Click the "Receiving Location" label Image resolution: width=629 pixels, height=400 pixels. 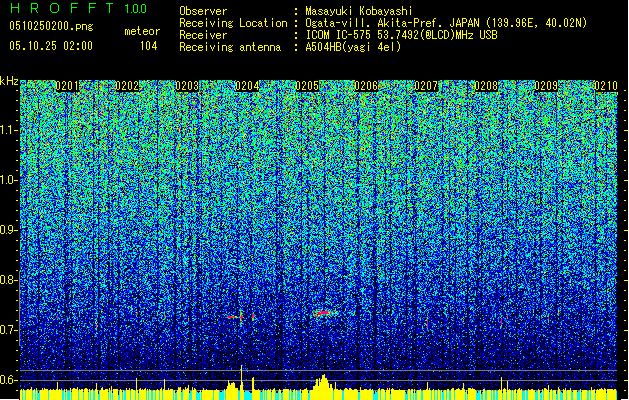(233, 23)
